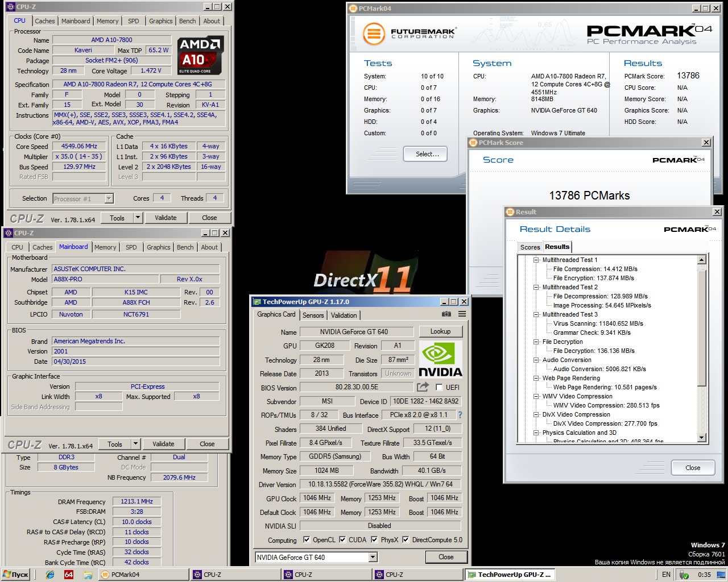This screenshot has width=728, height=582.
Task: Click the Select... button in PCMark04
Action: [425, 154]
